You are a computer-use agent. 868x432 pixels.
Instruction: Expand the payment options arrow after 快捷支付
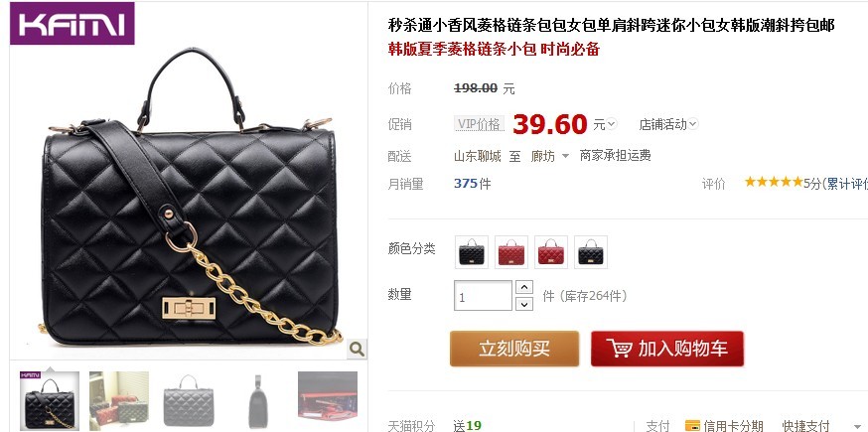(x=859, y=426)
